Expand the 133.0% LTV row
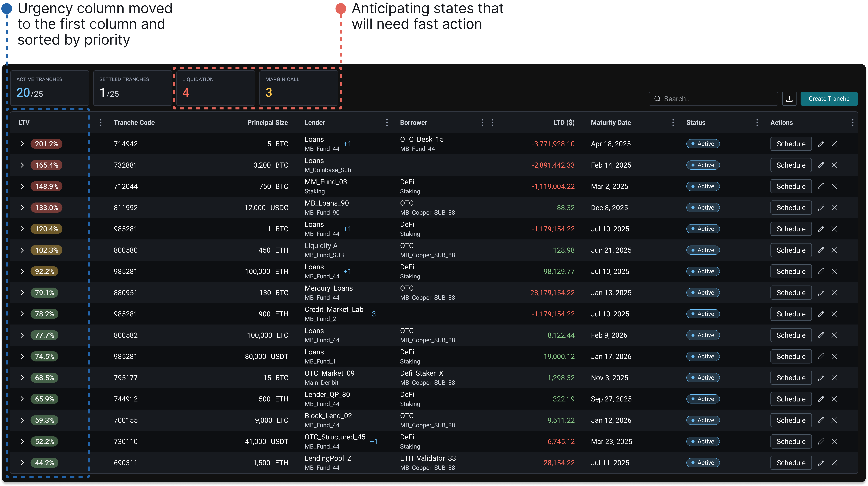This screenshot has width=868, height=486. point(22,208)
